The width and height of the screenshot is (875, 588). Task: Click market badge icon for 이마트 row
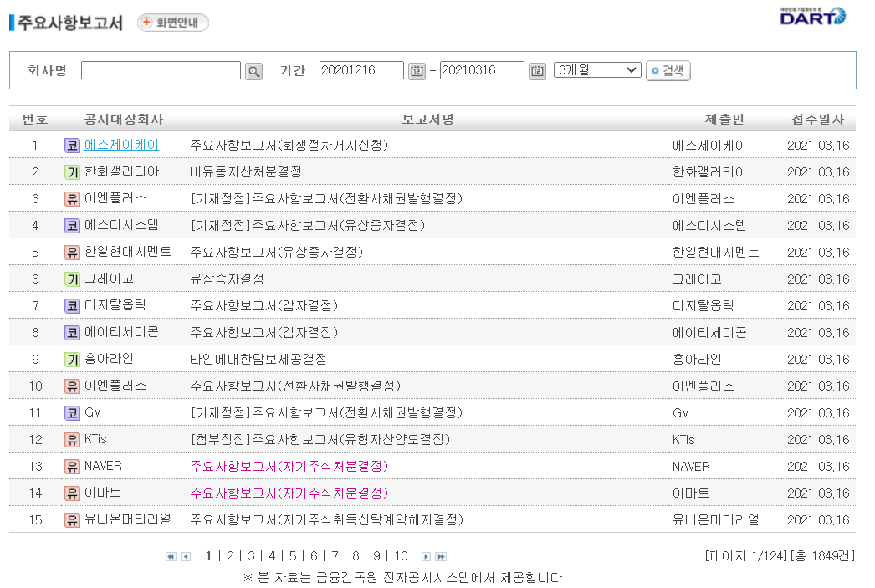click(x=72, y=493)
